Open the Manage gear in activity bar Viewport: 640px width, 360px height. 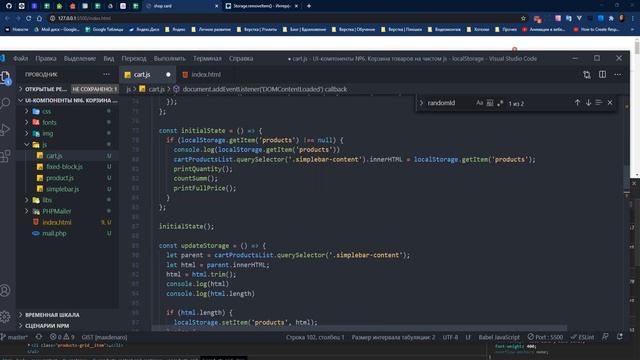6,316
